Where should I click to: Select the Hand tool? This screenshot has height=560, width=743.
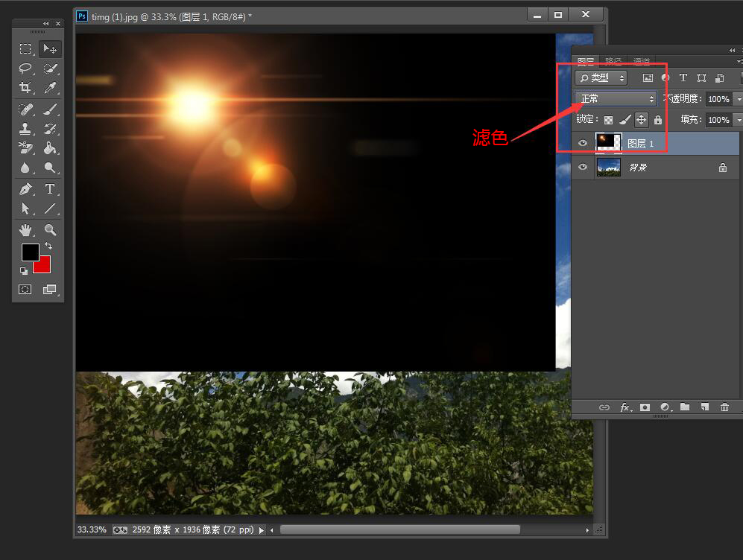25,230
